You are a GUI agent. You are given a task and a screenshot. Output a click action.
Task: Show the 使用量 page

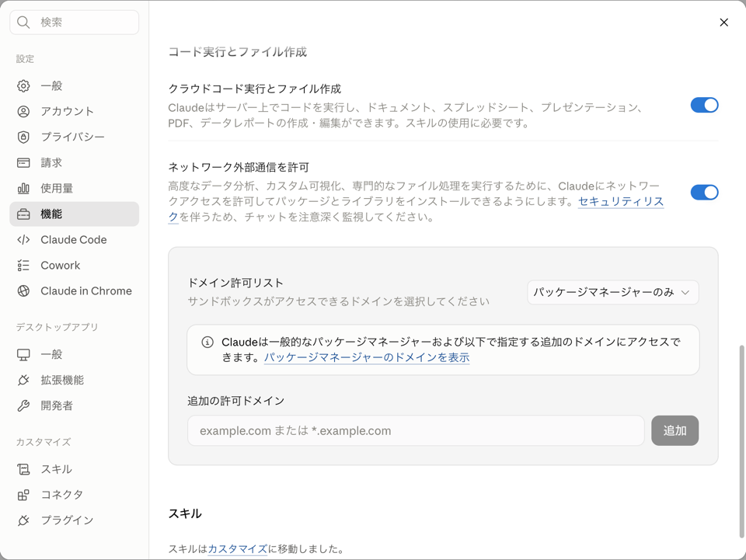pyautogui.click(x=75, y=189)
